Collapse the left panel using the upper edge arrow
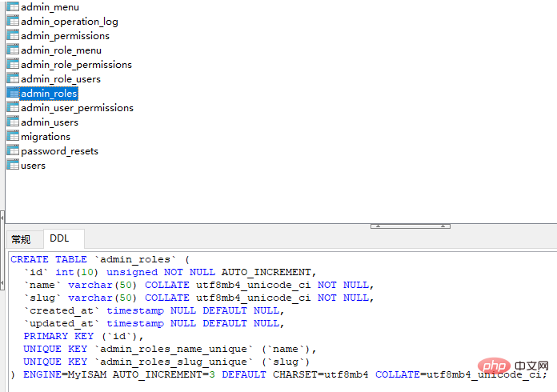The image size is (557, 392). tap(2, 216)
